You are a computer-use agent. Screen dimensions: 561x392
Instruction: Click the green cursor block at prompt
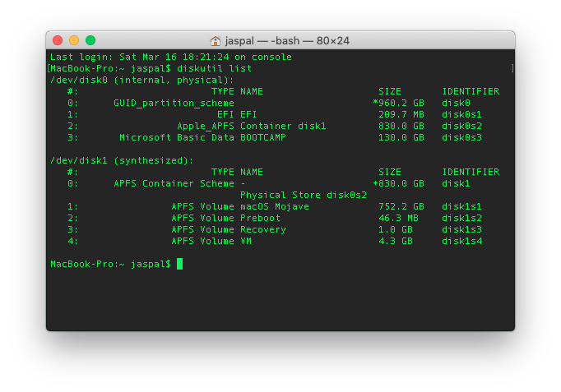click(x=179, y=264)
